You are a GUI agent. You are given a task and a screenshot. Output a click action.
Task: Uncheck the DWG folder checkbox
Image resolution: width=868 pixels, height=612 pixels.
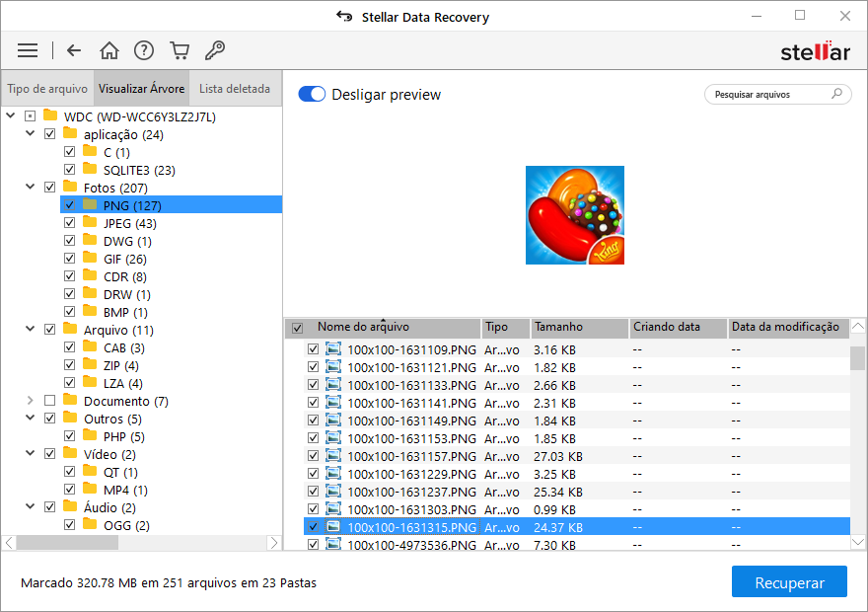point(69,241)
